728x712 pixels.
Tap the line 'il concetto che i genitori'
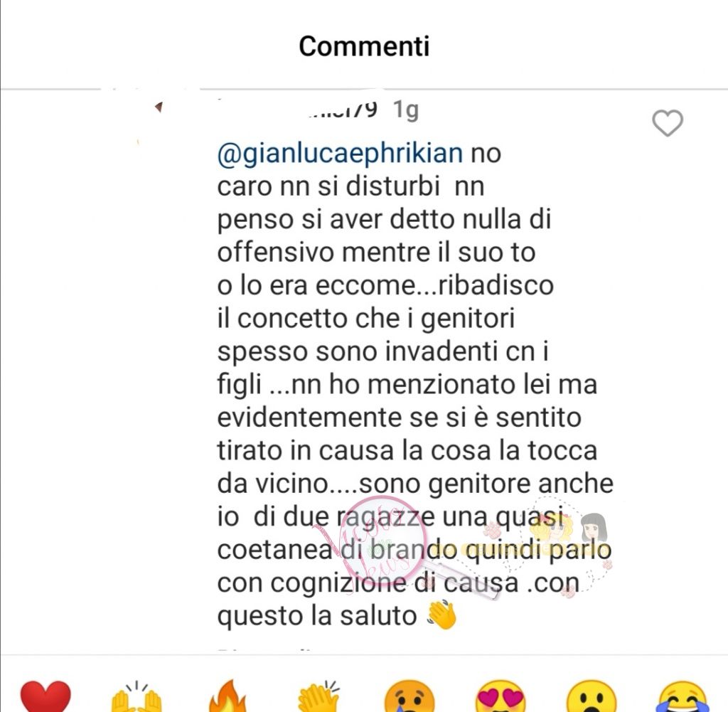pyautogui.click(x=366, y=319)
